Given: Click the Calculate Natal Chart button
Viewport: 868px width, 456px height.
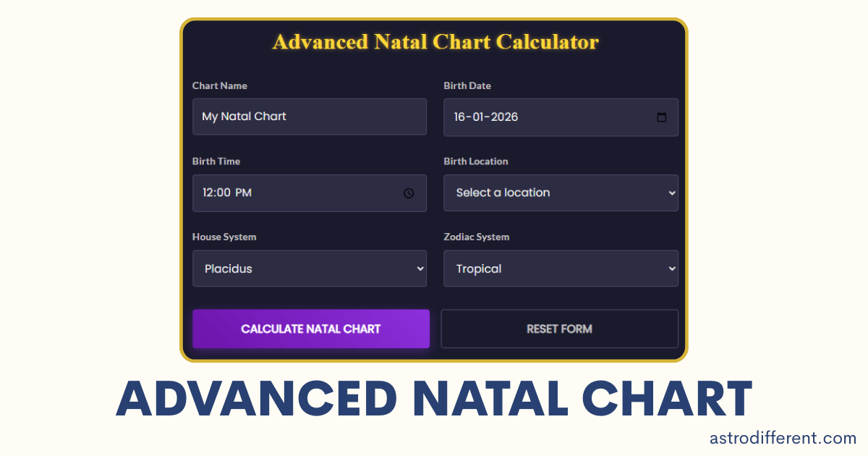Looking at the screenshot, I should tap(310, 329).
